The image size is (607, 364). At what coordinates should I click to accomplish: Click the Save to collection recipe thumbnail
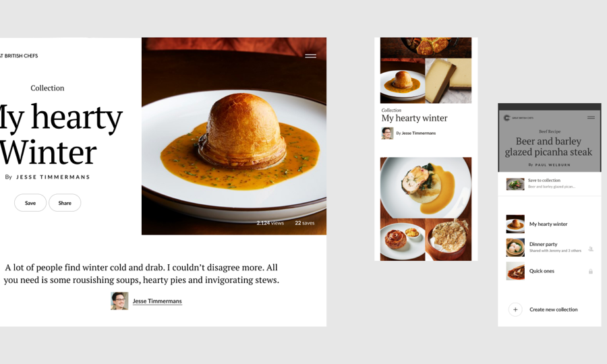515,184
